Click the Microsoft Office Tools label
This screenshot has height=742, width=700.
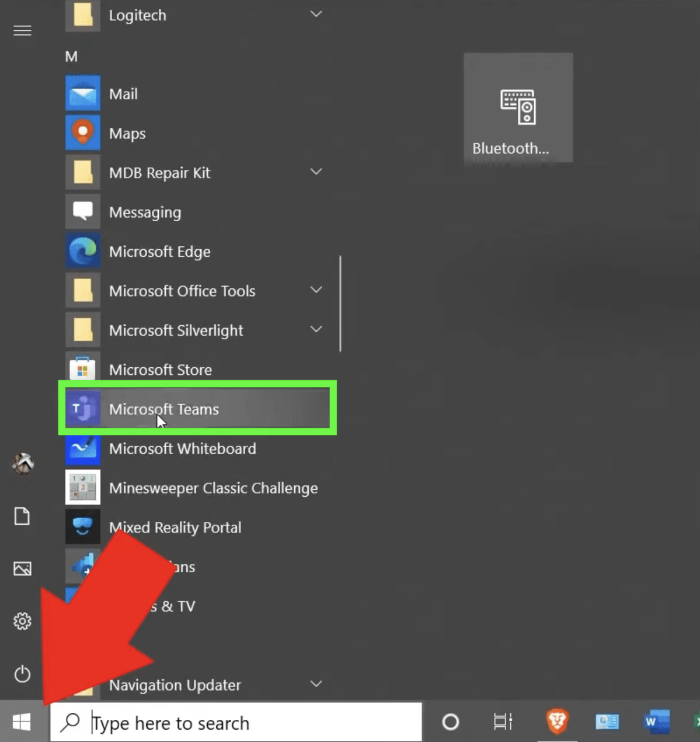click(x=182, y=291)
